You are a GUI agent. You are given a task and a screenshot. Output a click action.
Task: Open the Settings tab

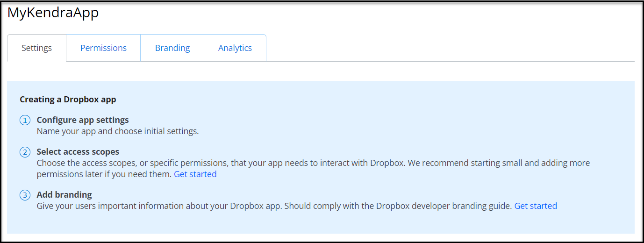(x=36, y=48)
